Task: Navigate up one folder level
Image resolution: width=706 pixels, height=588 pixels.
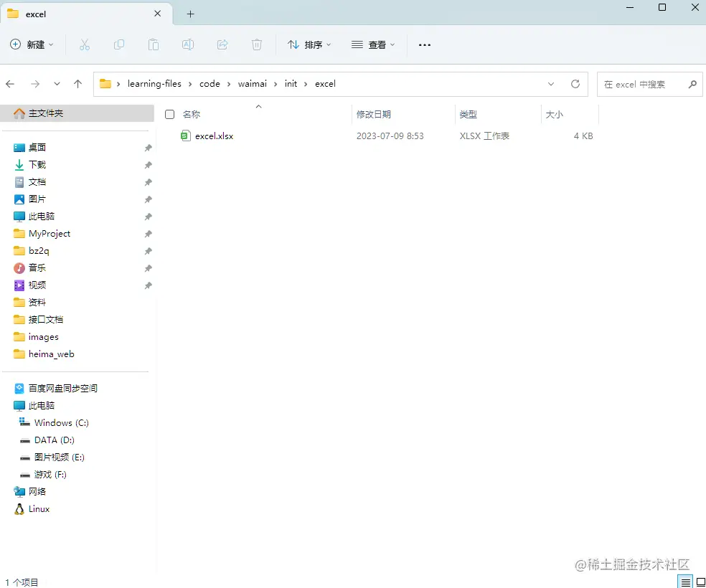Action: point(78,84)
